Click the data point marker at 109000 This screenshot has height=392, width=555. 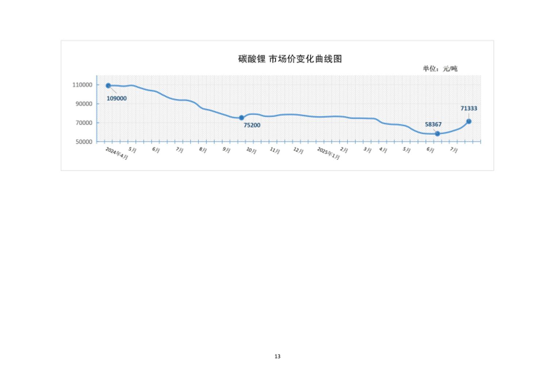[108, 86]
